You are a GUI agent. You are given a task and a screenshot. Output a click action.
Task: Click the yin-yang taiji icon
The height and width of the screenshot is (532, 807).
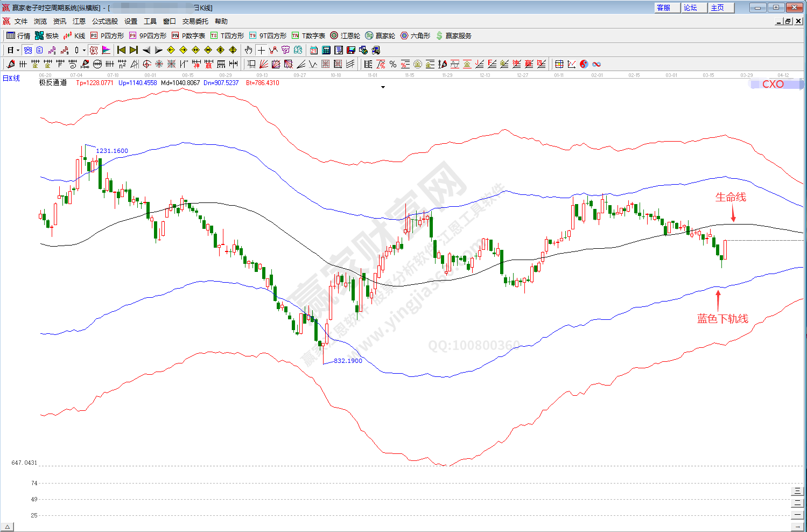584,64
